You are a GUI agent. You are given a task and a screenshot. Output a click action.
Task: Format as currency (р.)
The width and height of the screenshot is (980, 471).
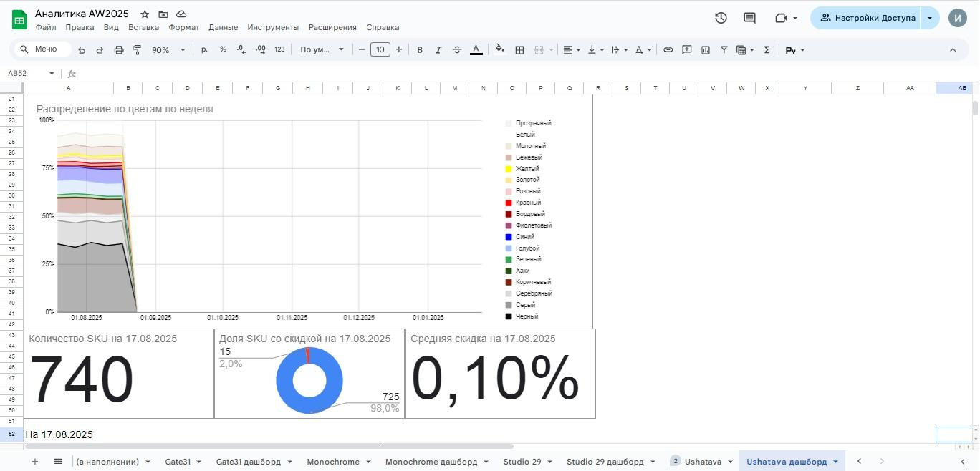pyautogui.click(x=204, y=49)
